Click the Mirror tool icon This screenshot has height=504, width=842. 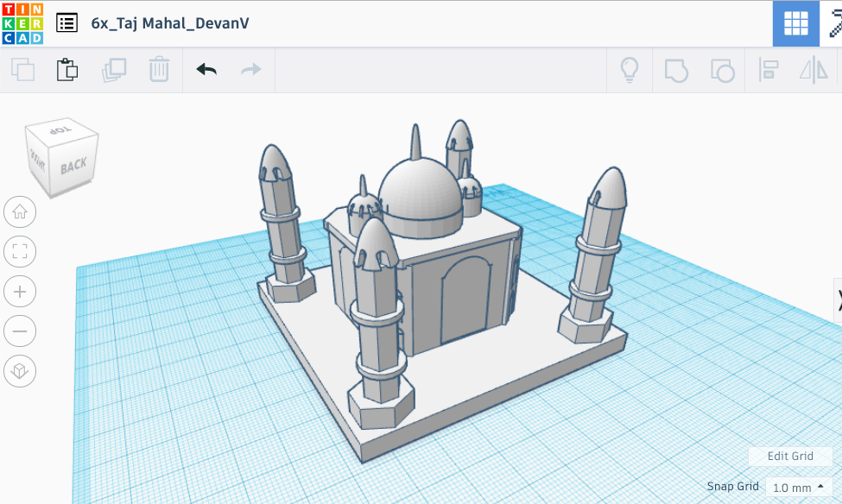tap(813, 70)
